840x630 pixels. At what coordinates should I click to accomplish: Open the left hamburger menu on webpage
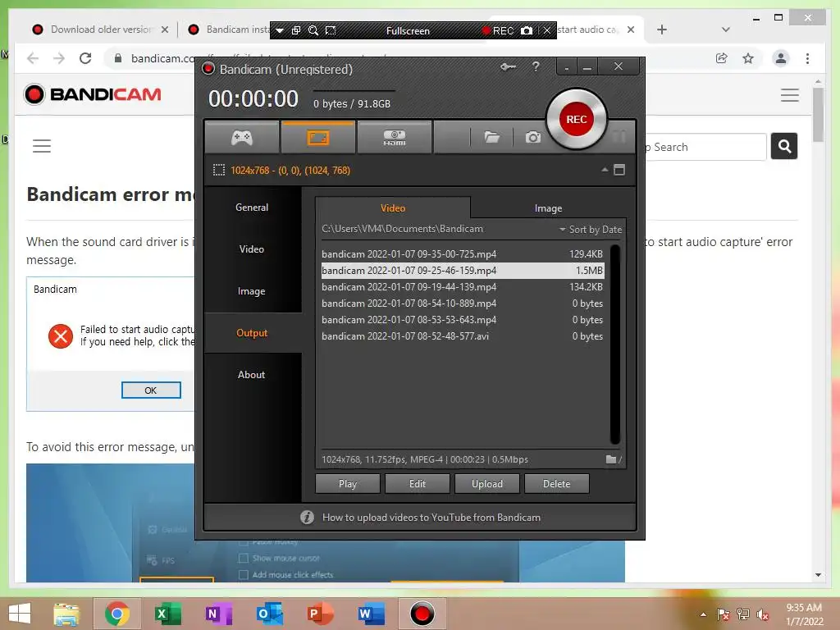click(42, 146)
